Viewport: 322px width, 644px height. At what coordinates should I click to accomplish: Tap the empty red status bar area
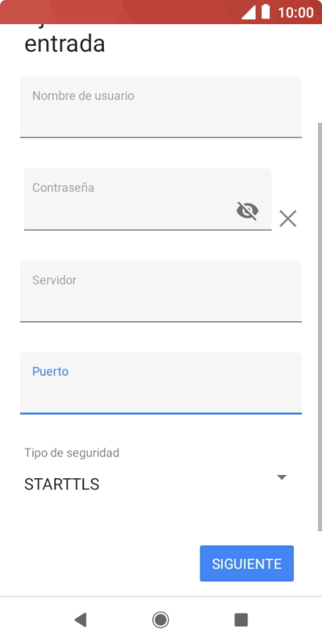(x=119, y=12)
